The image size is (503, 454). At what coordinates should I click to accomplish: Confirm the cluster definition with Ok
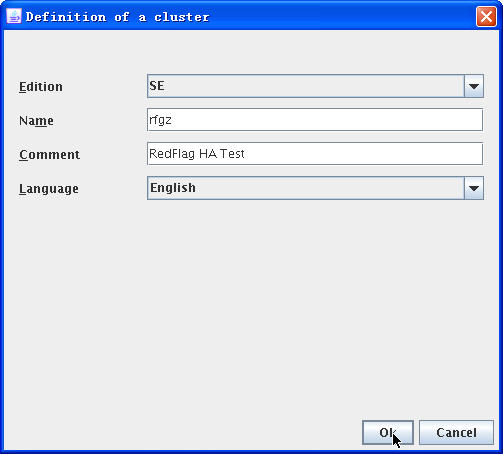tap(388, 433)
